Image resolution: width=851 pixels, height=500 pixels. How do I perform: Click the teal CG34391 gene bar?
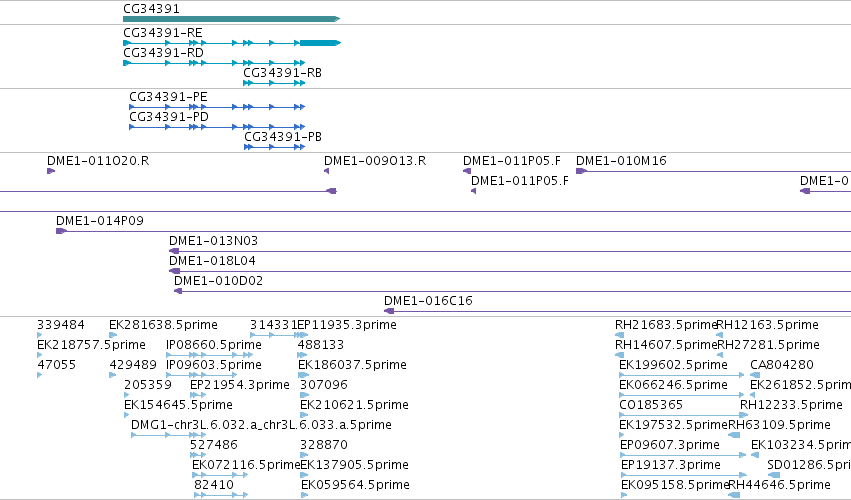[232, 19]
